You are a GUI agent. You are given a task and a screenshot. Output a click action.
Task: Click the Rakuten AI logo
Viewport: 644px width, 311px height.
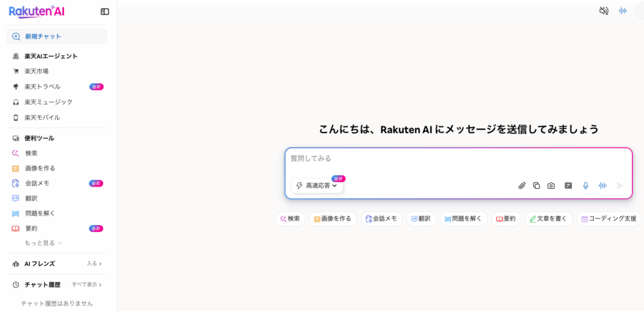[x=36, y=11]
